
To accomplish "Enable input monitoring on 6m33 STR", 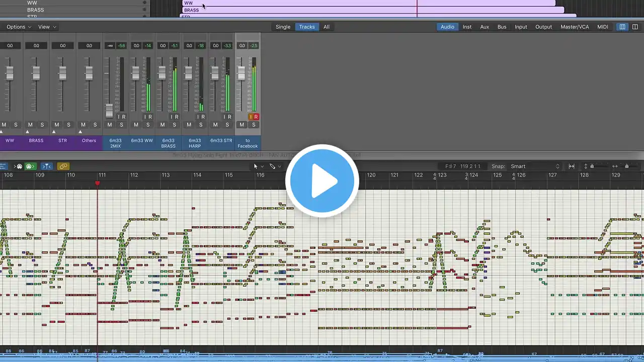I will [224, 117].
